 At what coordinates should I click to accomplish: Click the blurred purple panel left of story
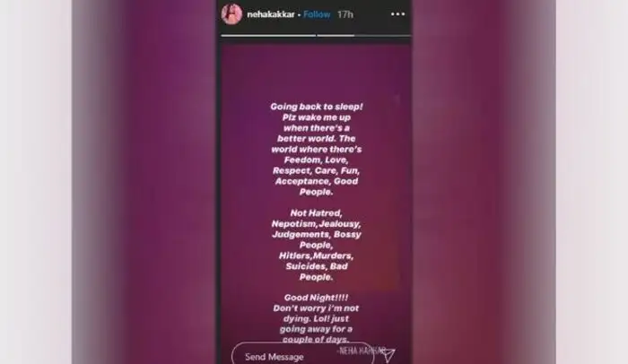coord(144,182)
